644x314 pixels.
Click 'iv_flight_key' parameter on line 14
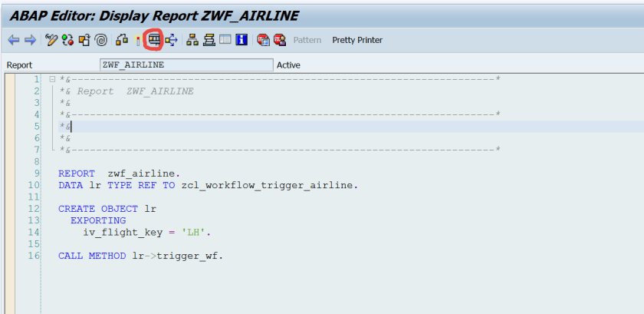click(123, 233)
